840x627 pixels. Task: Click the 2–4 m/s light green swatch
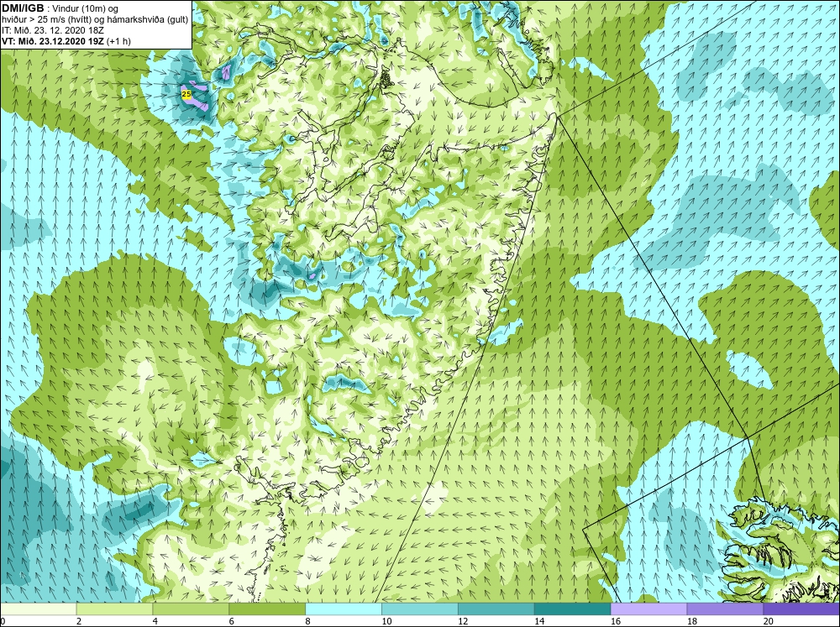tap(114, 609)
